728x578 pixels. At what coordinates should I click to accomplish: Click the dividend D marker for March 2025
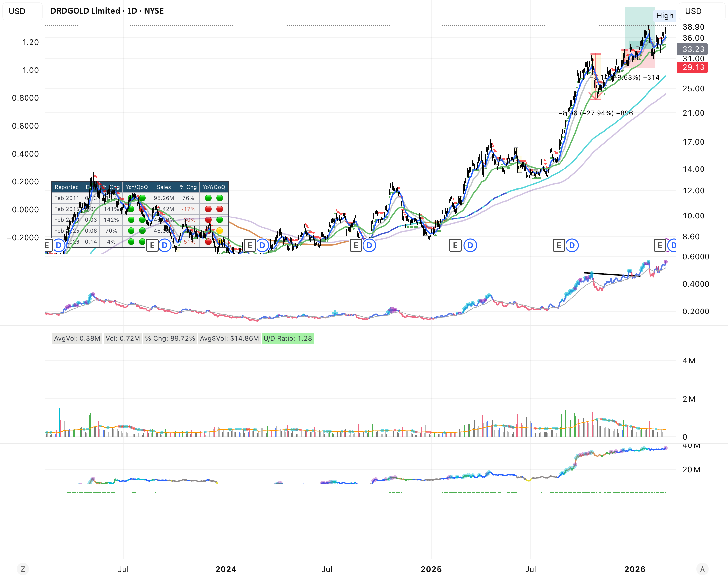(470, 245)
